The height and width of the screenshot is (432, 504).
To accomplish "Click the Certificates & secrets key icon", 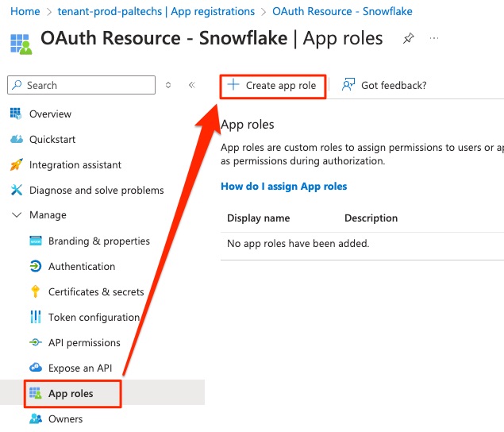I will point(35,291).
